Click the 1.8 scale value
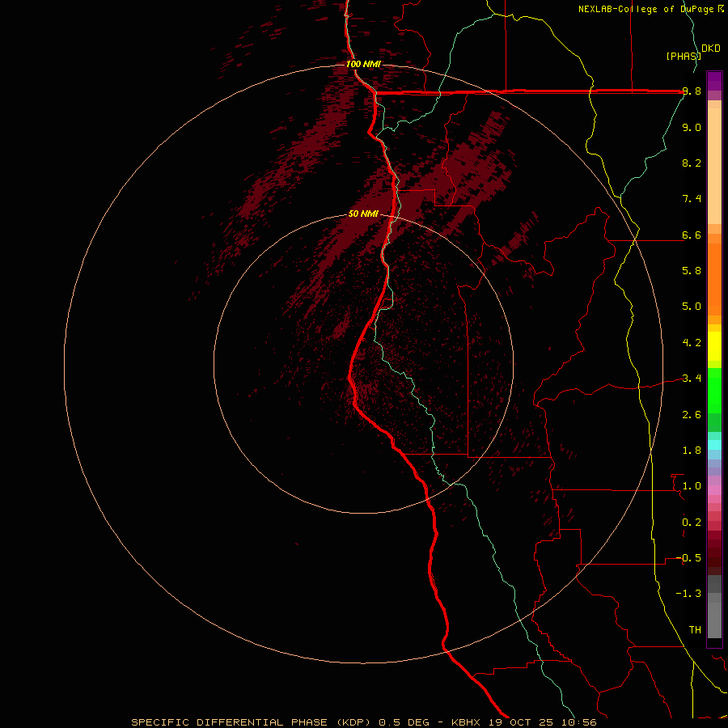This screenshot has width=728, height=728. (x=692, y=451)
